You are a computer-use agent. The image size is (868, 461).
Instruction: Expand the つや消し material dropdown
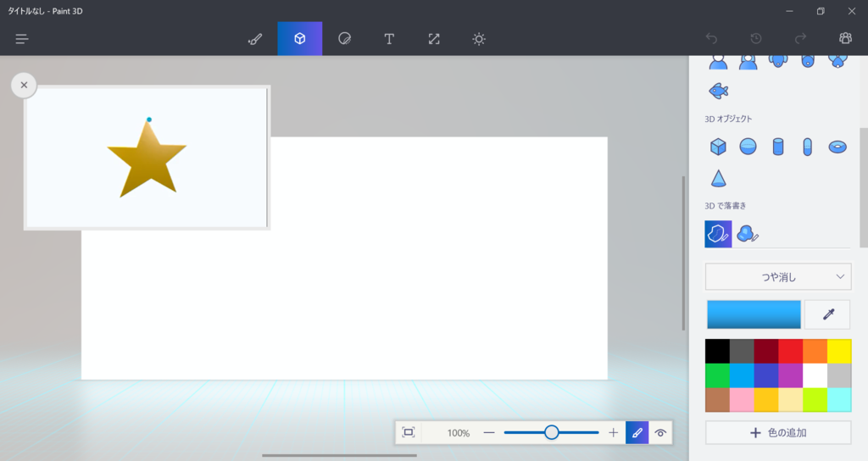pos(778,277)
